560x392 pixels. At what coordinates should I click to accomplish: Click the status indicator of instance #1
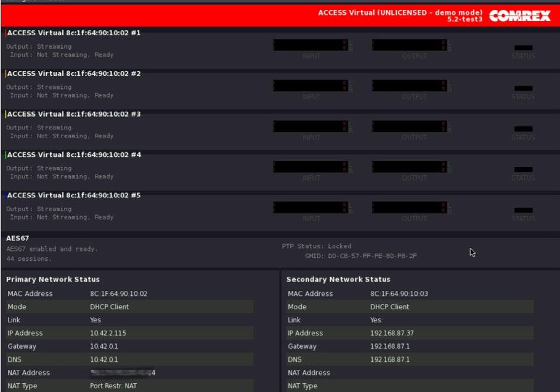click(523, 47)
